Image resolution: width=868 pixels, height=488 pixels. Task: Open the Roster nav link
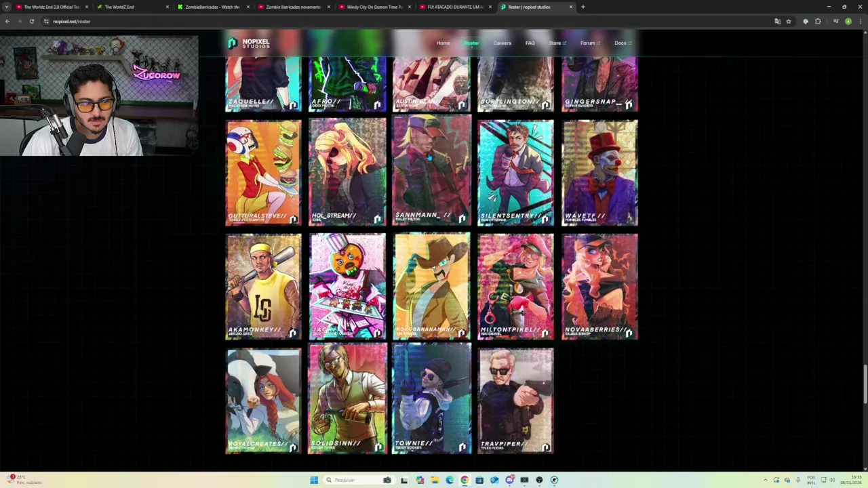pyautogui.click(x=471, y=43)
